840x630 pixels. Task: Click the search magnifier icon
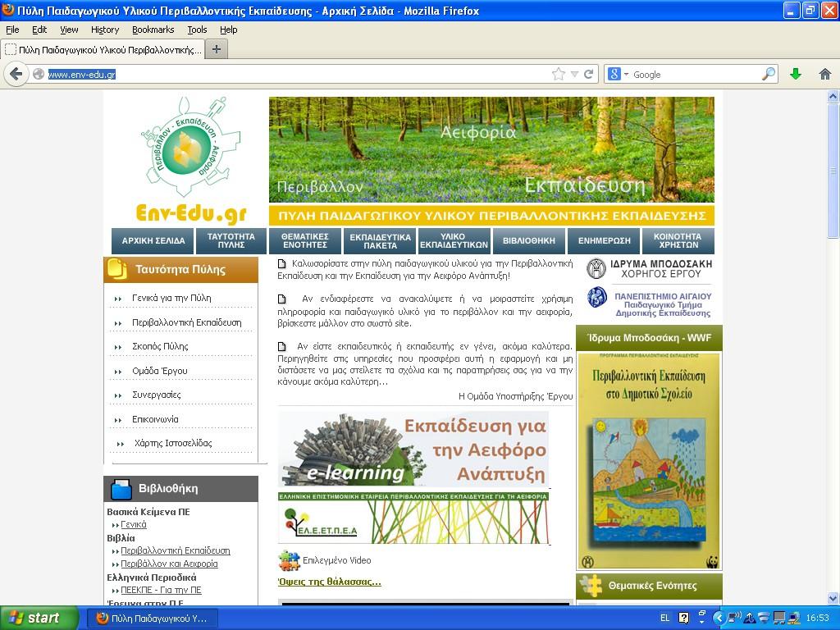(768, 74)
